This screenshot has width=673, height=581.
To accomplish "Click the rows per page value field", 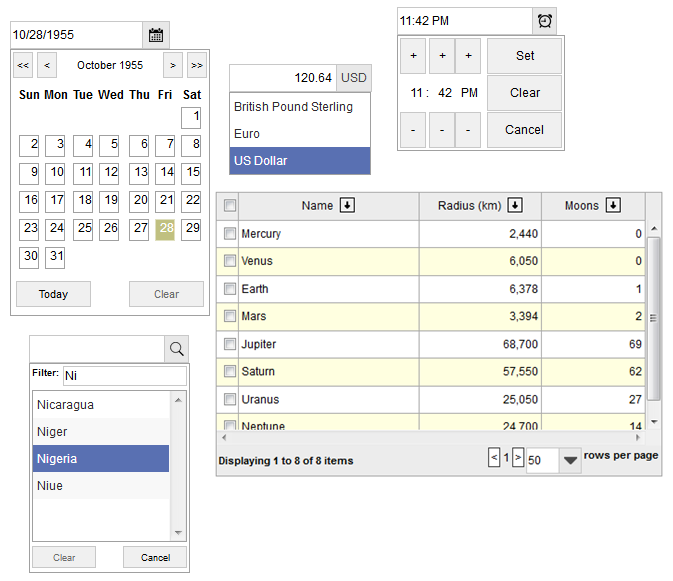I will (543, 460).
